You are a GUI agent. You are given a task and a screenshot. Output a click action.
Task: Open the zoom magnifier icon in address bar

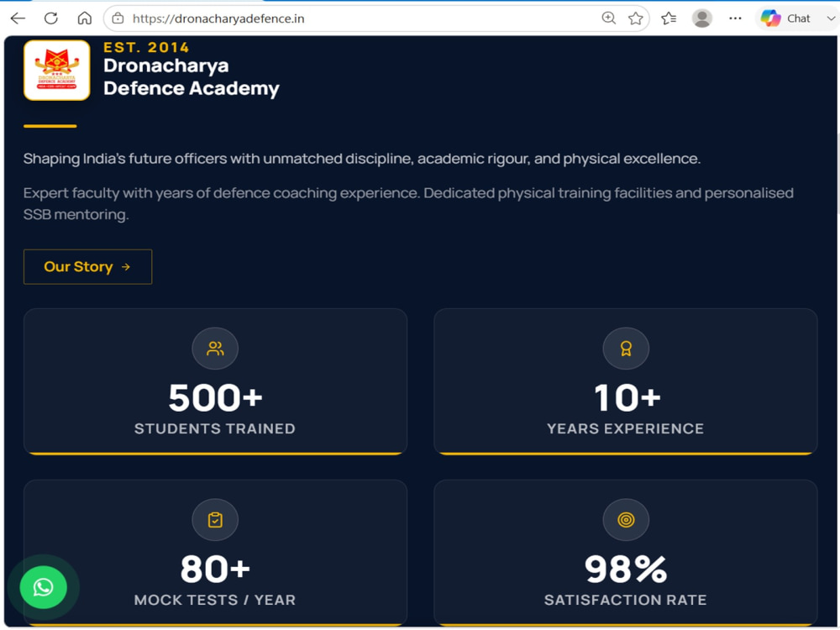(x=608, y=18)
